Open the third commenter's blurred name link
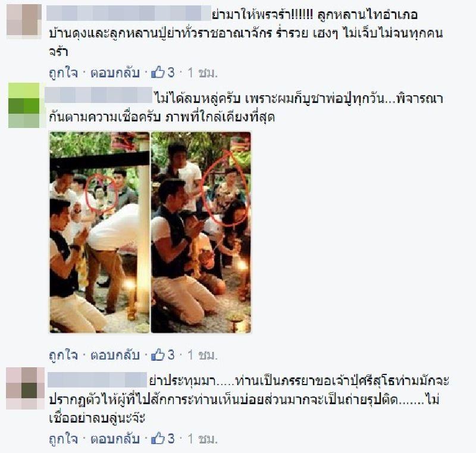The image size is (476, 453). pyautogui.click(x=97, y=380)
